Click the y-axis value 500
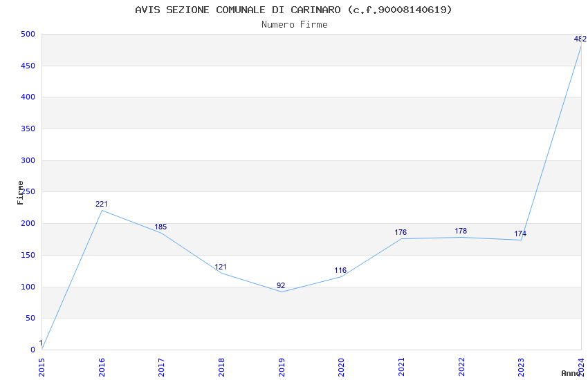The image size is (588, 380). [28, 34]
